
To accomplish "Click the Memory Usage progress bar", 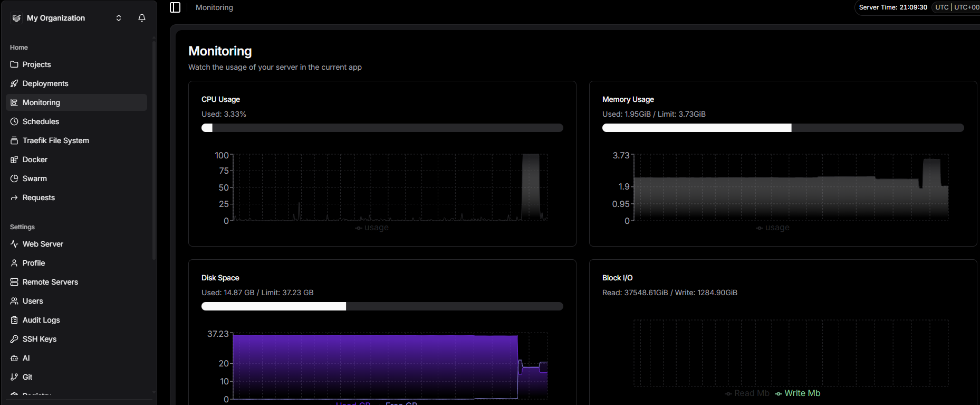I will [x=783, y=128].
